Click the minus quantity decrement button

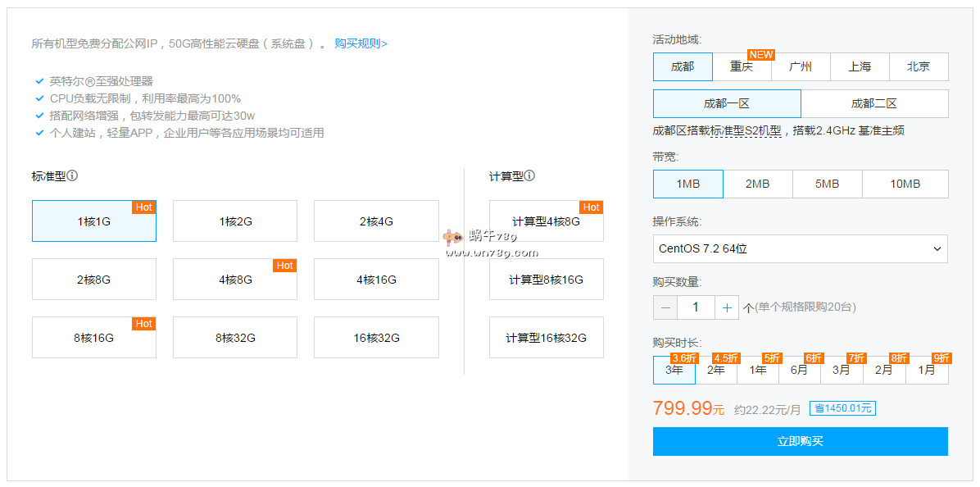pyautogui.click(x=665, y=307)
